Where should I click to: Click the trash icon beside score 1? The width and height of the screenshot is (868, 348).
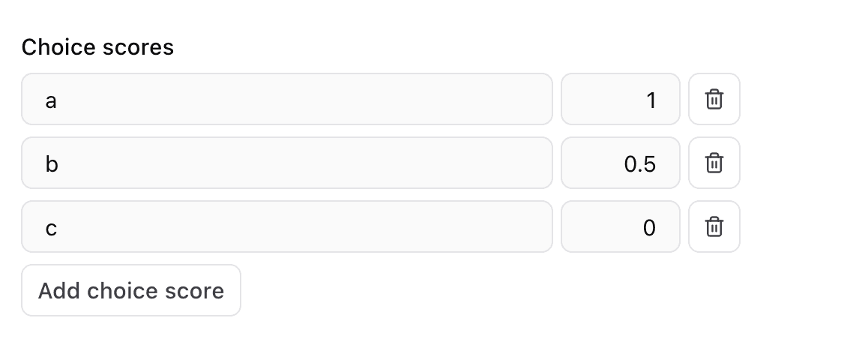[714, 99]
